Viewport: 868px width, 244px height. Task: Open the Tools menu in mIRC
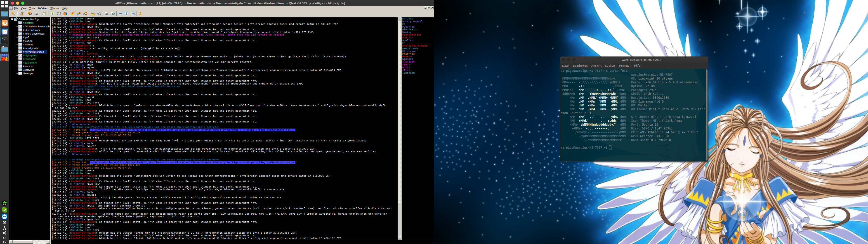click(32, 8)
